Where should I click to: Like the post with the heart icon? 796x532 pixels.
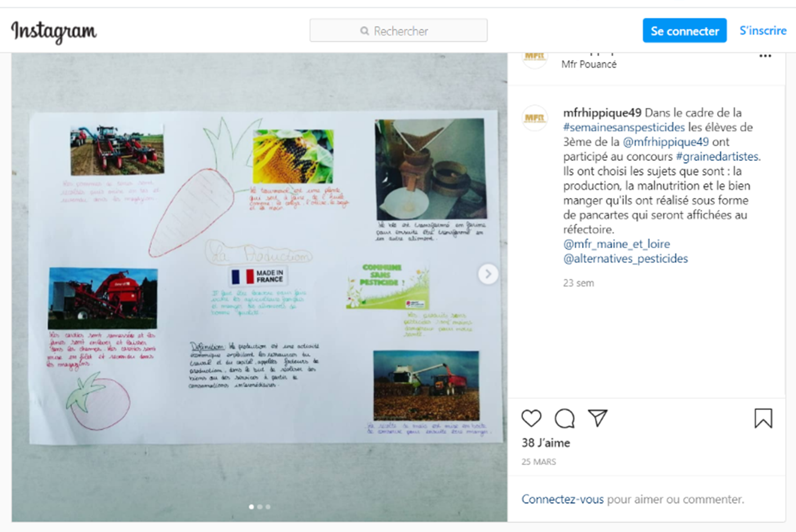pos(531,418)
